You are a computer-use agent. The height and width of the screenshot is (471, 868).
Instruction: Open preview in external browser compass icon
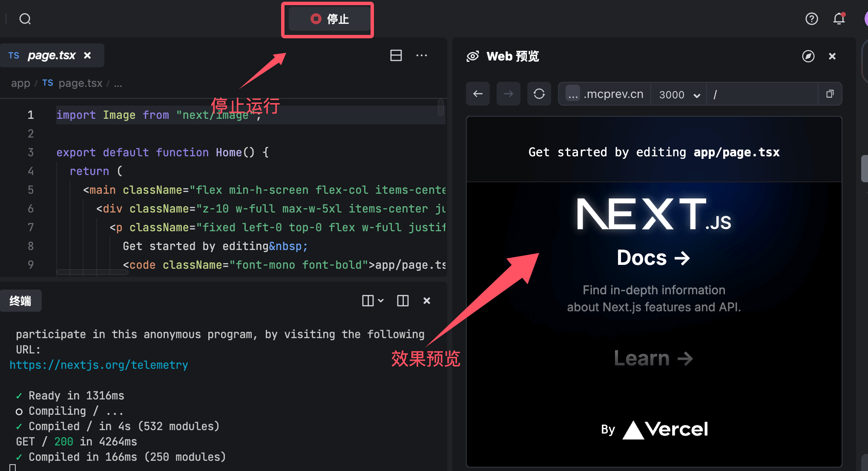[808, 56]
